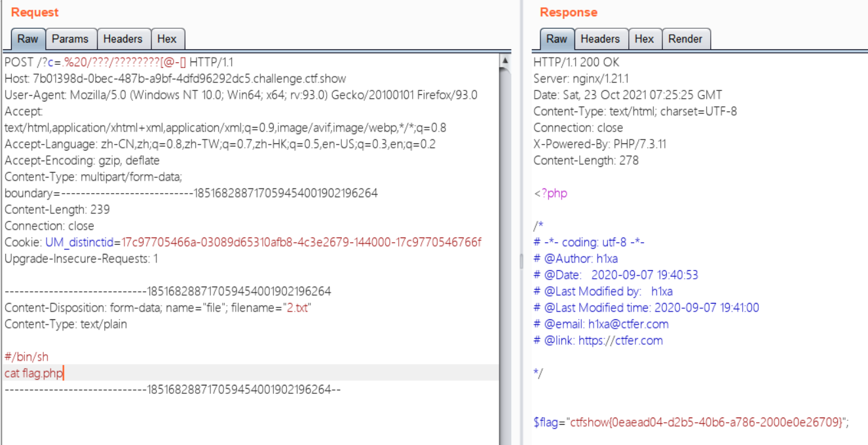868x445 pixels.
Task: Select the Request Raw tab
Action: 28,39
